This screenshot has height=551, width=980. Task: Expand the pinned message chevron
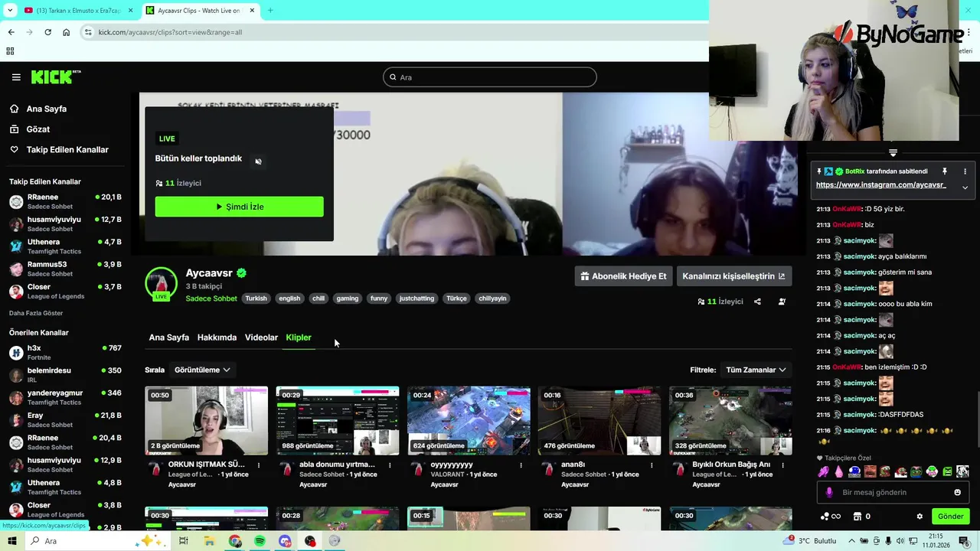coord(965,187)
